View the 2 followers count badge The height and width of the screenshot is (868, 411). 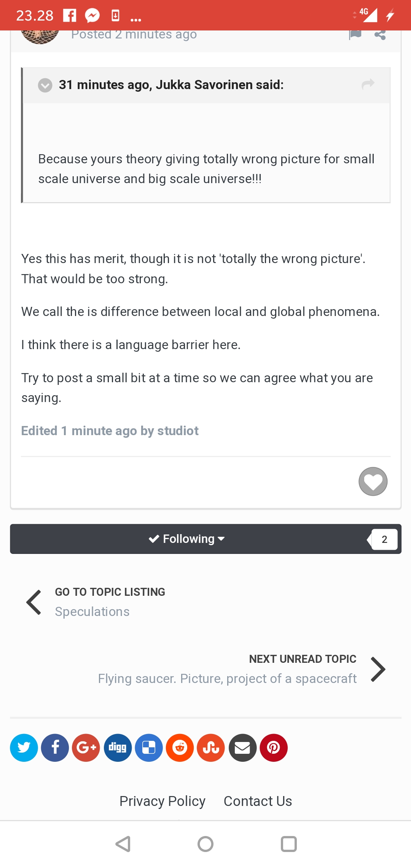click(x=384, y=539)
